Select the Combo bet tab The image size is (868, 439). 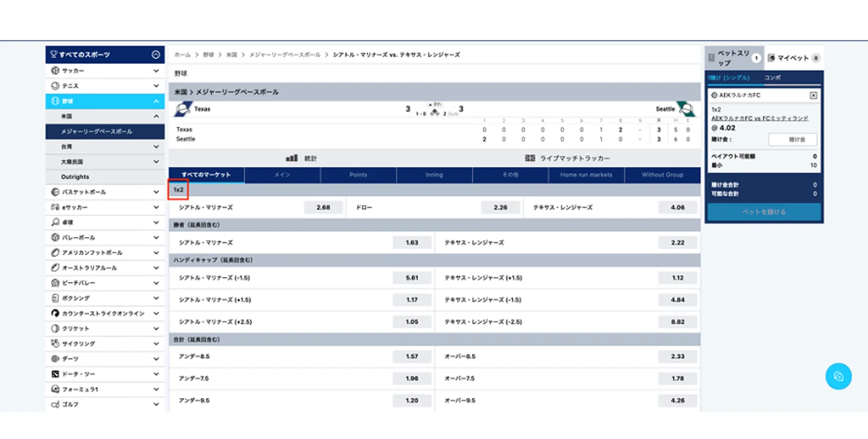pyautogui.click(x=772, y=78)
